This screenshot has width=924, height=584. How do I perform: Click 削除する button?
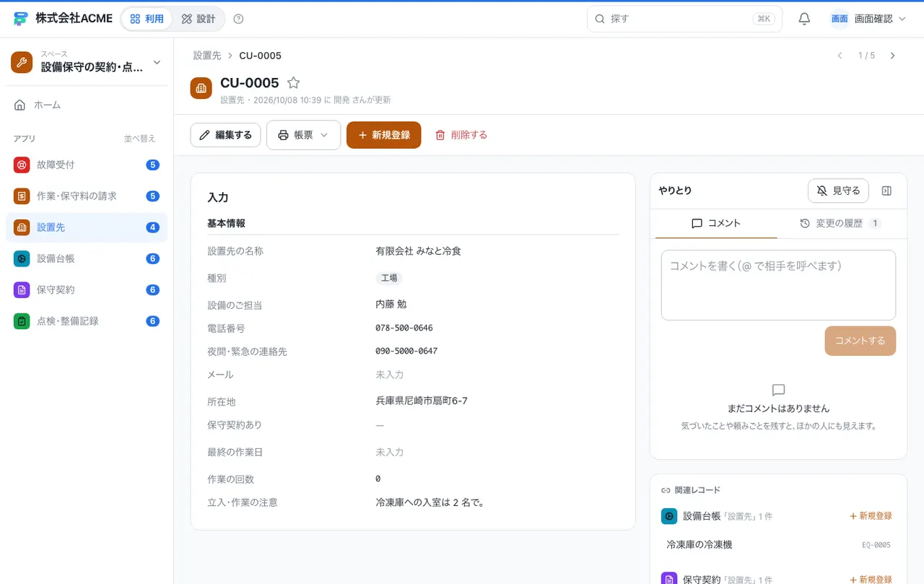(461, 135)
